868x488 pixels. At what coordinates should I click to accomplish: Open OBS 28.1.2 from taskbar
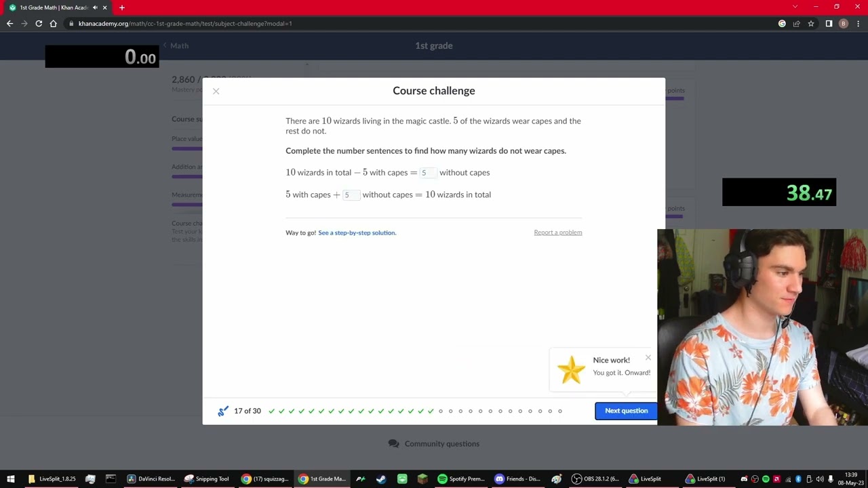[x=596, y=479]
